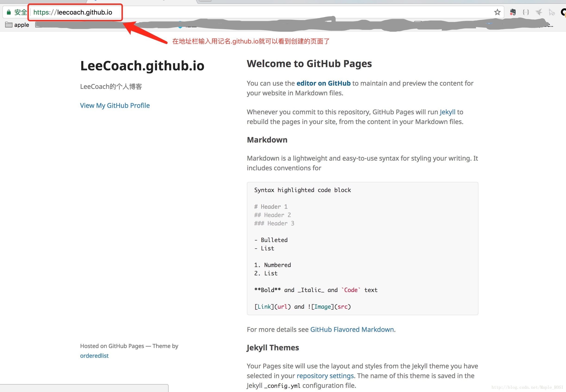Click the [Link](url) and Image code line
The height and width of the screenshot is (392, 566).
coord(302,307)
